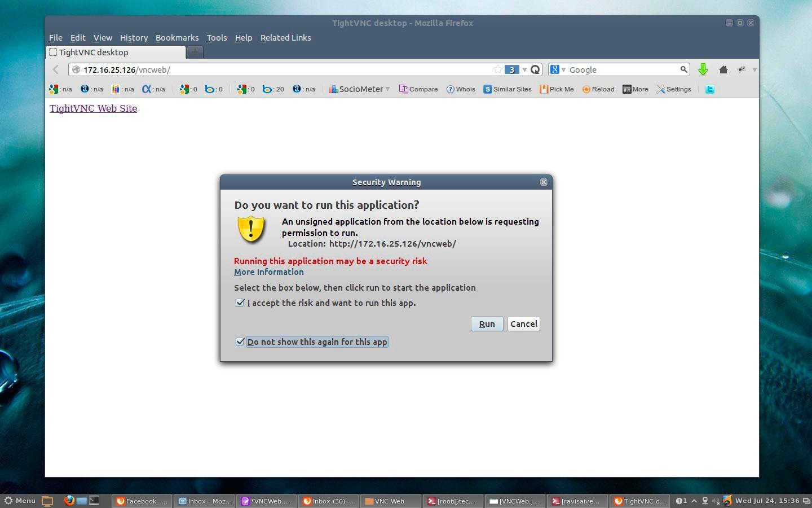This screenshot has height=508, width=812.
Task: Click the Alexa rank alpha icon
Action: tap(147, 89)
